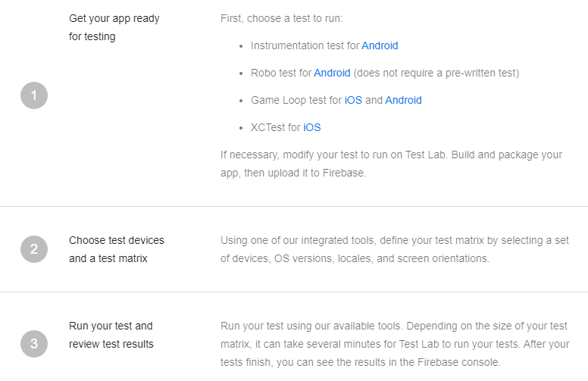Open Android link for Game Loop test
The height and width of the screenshot is (381, 588).
(403, 100)
